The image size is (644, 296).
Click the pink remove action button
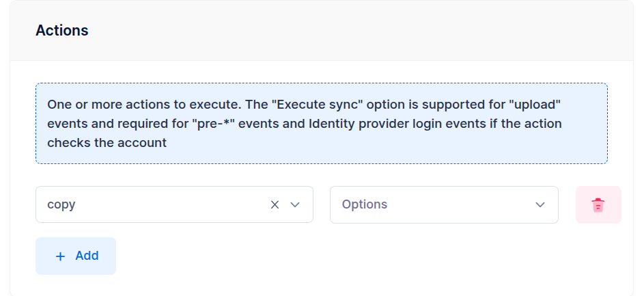(598, 204)
